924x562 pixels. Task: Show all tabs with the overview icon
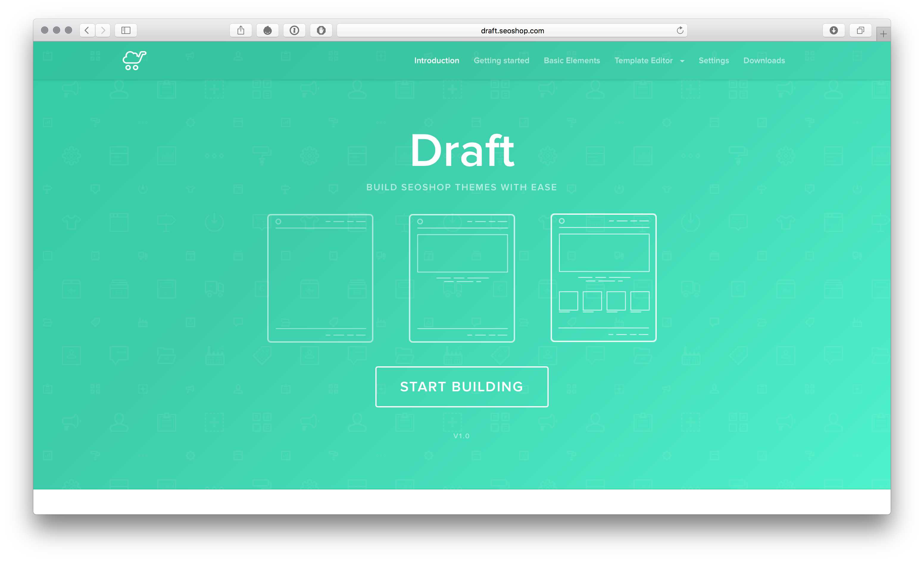[x=860, y=30]
